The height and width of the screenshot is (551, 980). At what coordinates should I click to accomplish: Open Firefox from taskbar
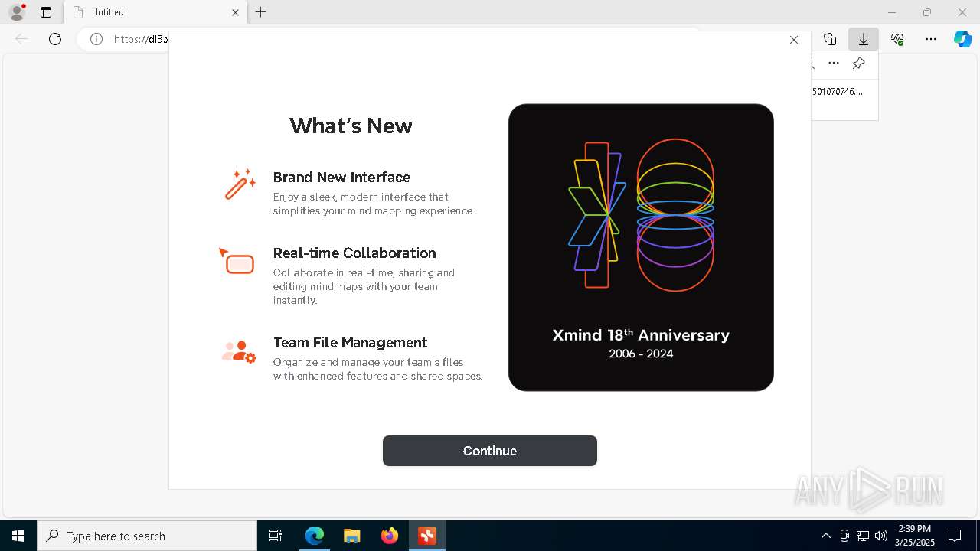(390, 536)
